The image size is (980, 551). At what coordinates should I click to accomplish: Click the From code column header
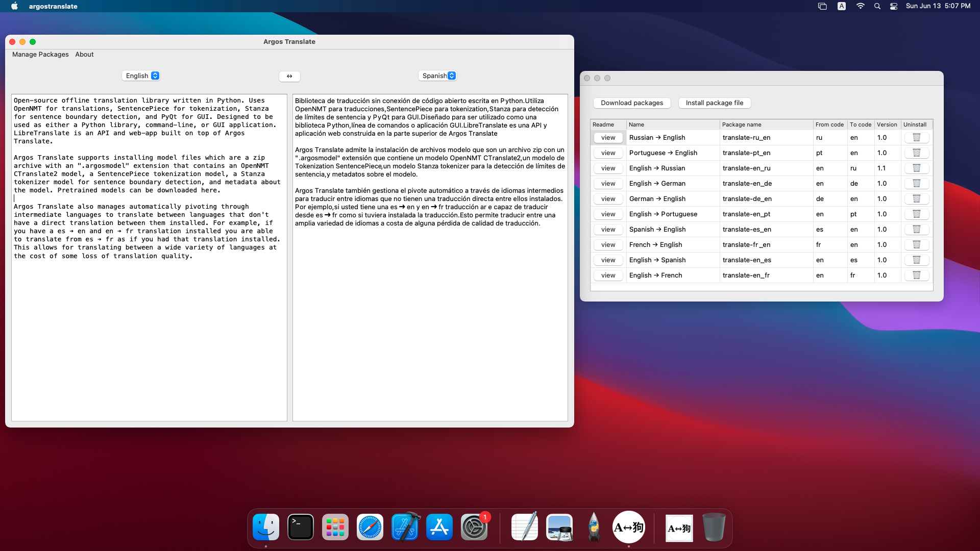830,124
